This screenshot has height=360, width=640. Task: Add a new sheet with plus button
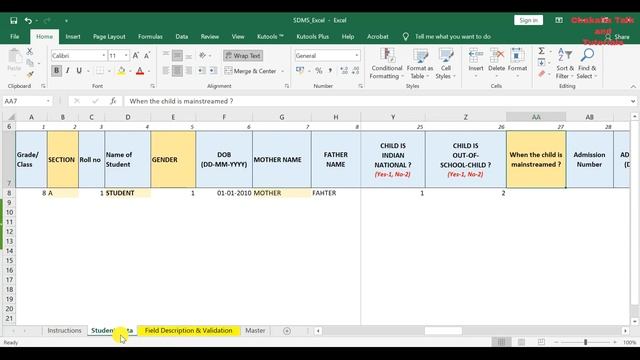click(x=287, y=331)
